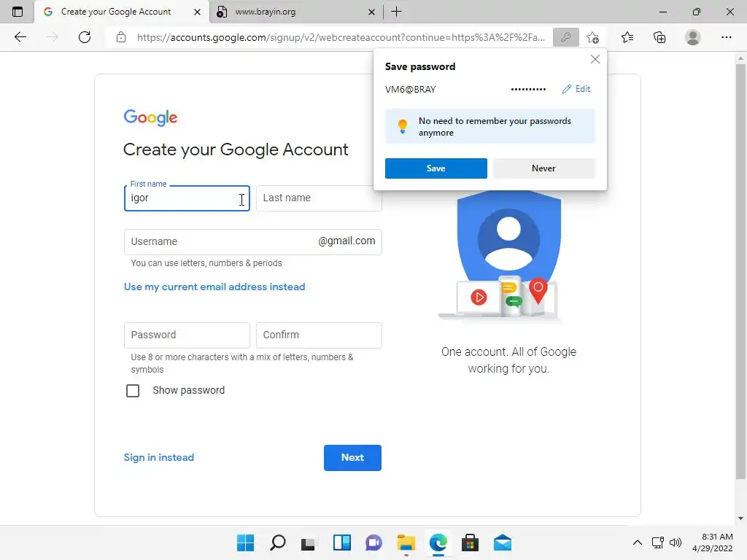Open Teams Chat from taskbar
The height and width of the screenshot is (560, 747).
tap(373, 542)
